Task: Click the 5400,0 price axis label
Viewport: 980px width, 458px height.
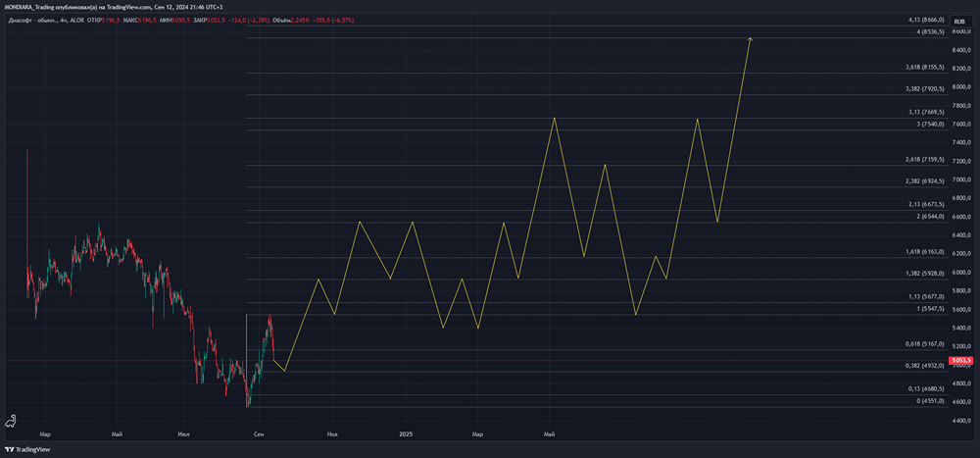Action: pyautogui.click(x=961, y=328)
